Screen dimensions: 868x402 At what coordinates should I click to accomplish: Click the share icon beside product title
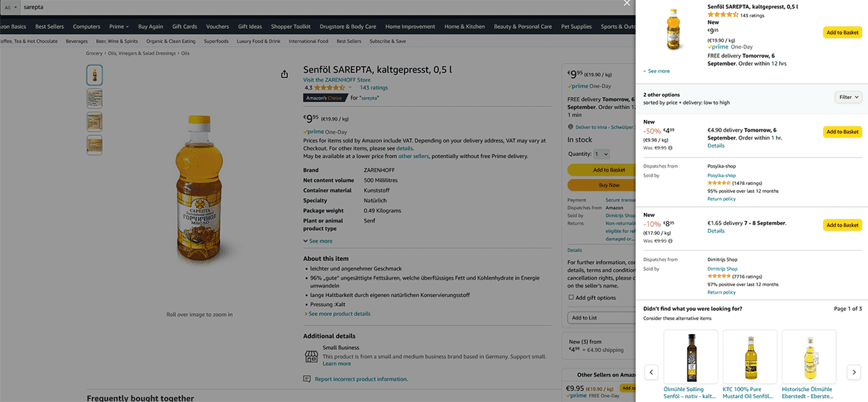[284, 74]
